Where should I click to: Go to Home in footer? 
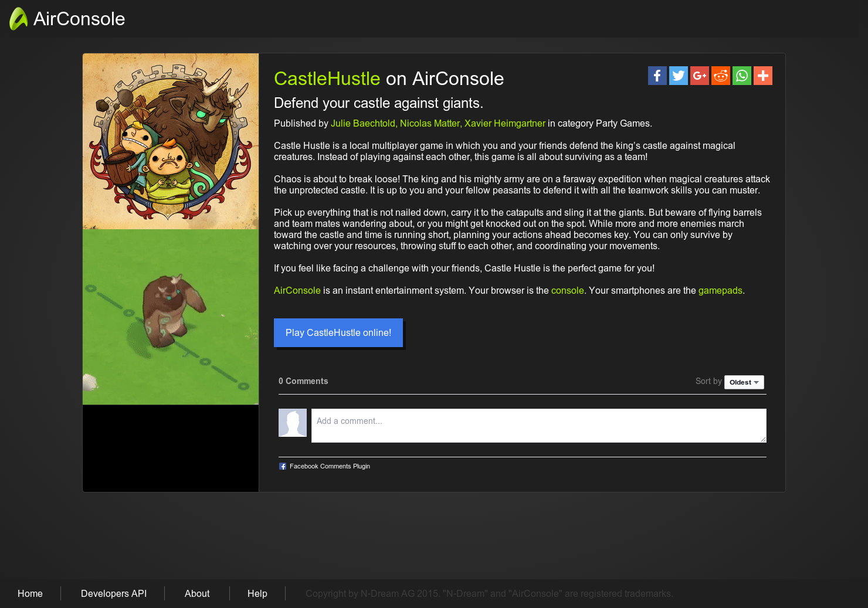30,593
